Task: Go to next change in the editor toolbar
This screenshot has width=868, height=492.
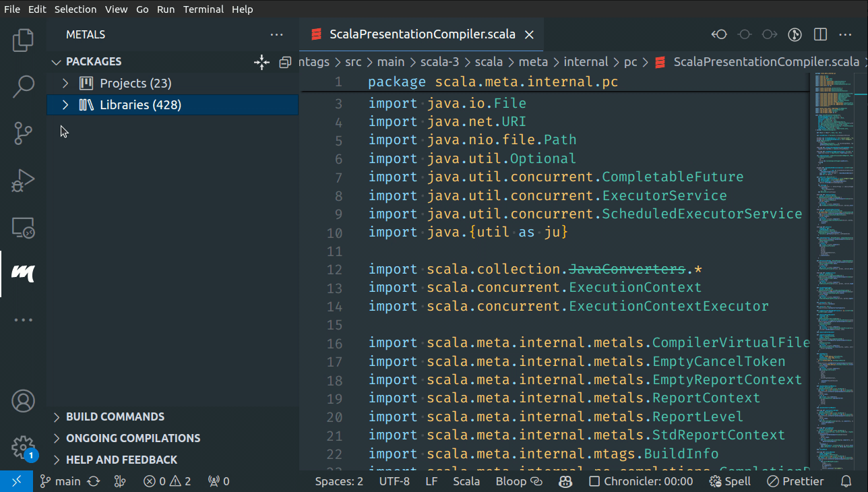Action: click(770, 34)
